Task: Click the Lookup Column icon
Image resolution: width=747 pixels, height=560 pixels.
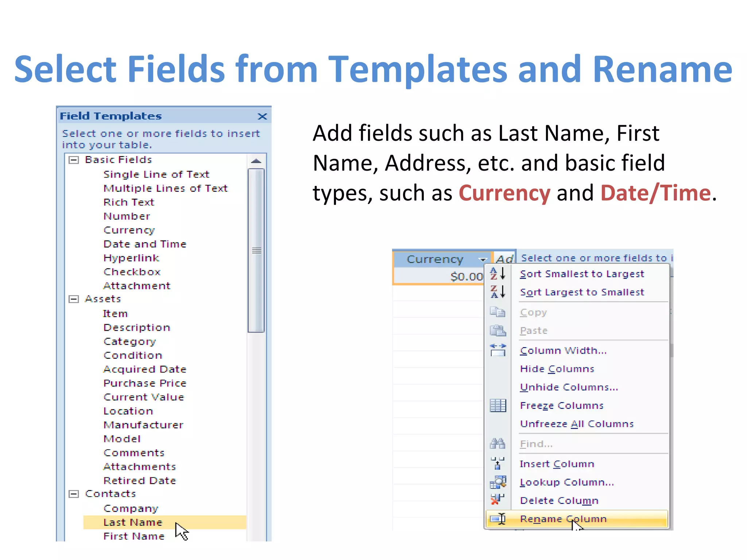Action: click(498, 482)
